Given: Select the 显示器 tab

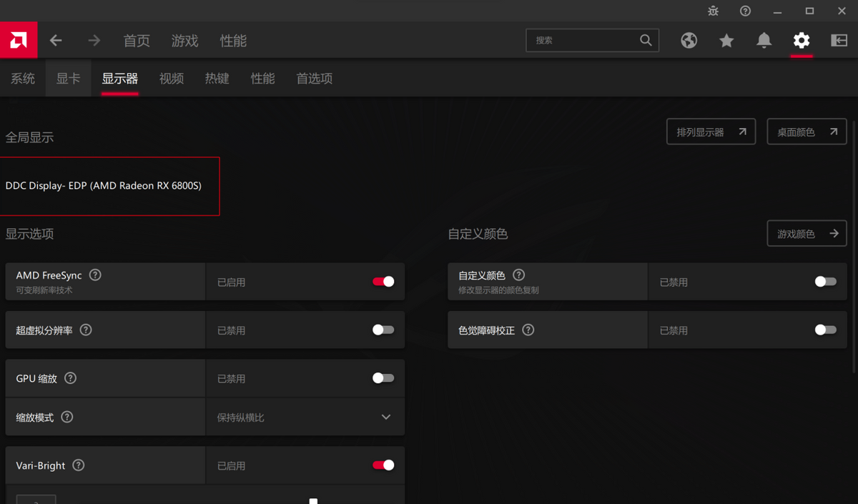Looking at the screenshot, I should (x=120, y=79).
